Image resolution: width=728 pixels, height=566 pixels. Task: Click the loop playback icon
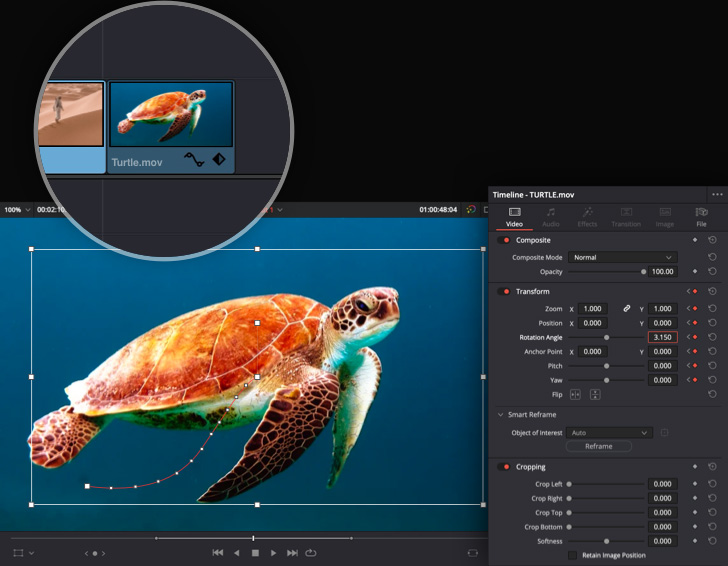coord(311,552)
